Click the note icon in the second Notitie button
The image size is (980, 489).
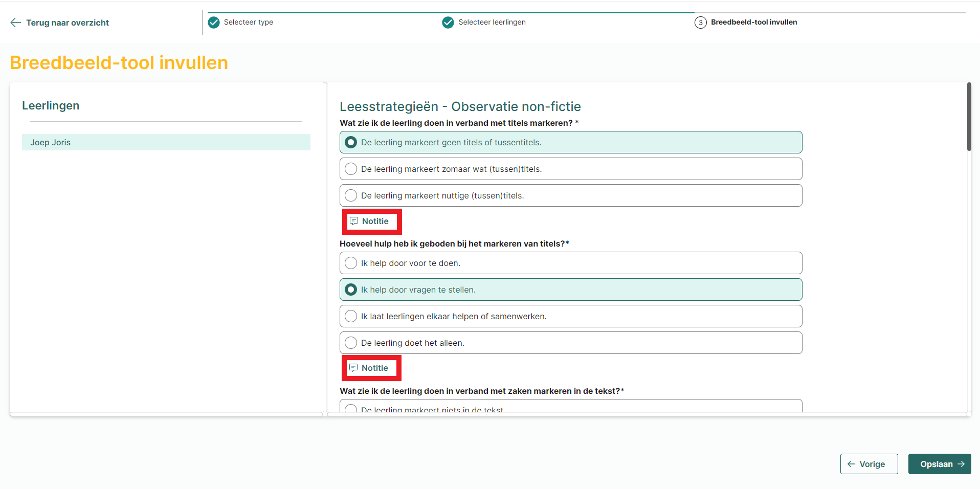coord(354,368)
